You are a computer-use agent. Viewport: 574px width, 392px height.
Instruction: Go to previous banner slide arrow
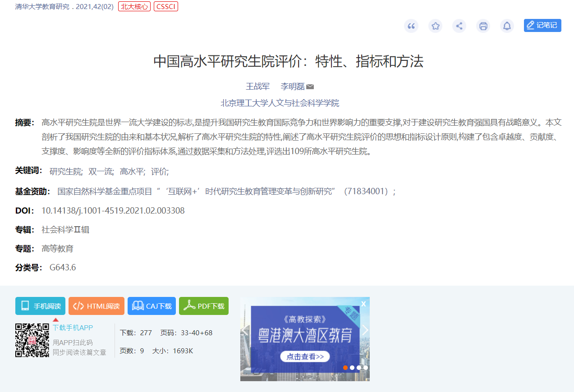[245, 330]
